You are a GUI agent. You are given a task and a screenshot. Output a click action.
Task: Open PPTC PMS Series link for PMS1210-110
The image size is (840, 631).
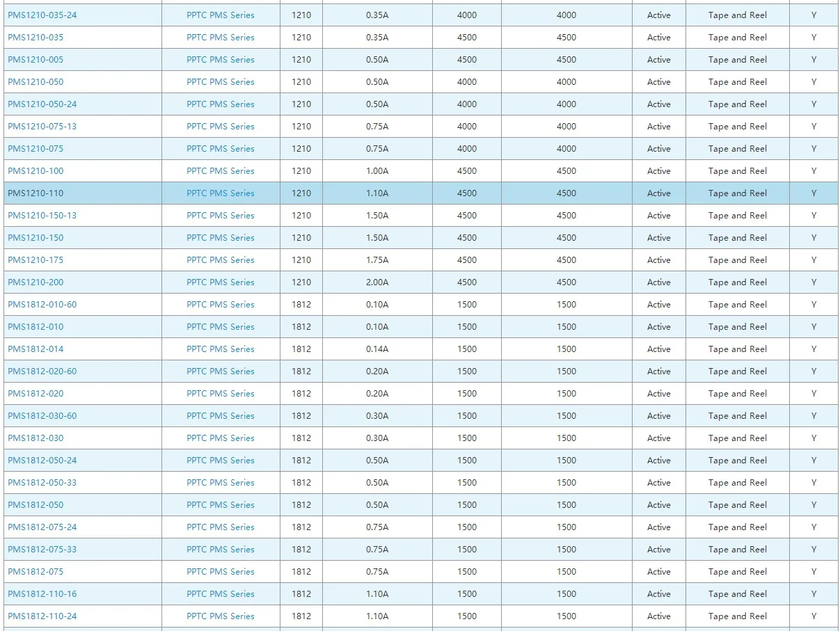click(221, 193)
